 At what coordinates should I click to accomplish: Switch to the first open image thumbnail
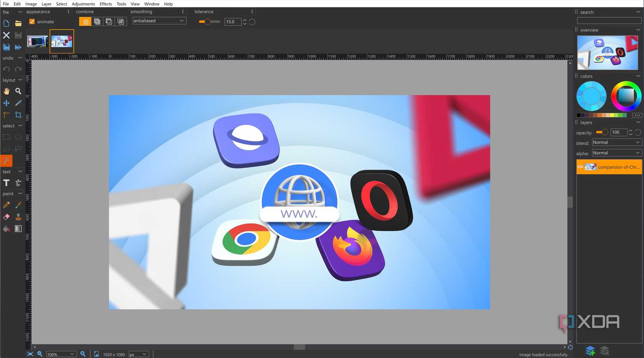[37, 41]
